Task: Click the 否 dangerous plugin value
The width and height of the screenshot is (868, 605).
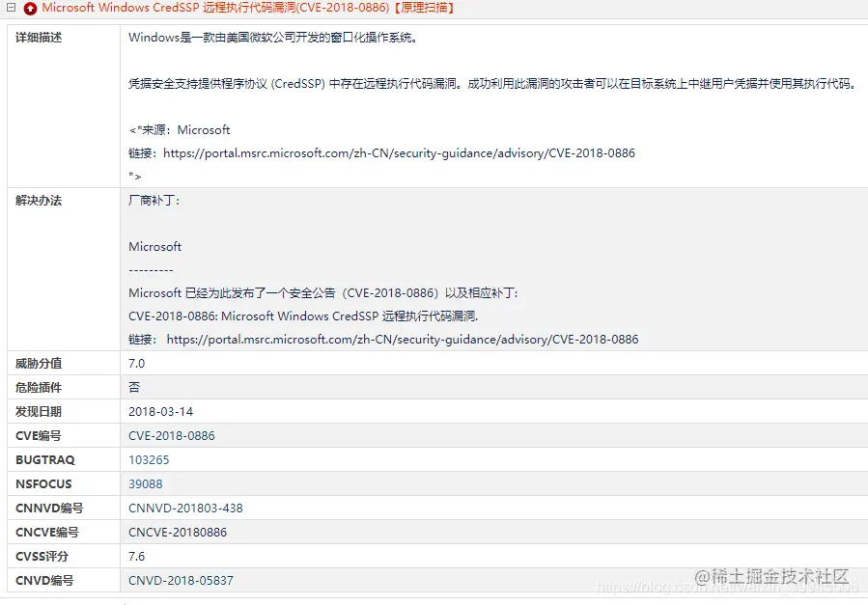Action: coord(134,388)
